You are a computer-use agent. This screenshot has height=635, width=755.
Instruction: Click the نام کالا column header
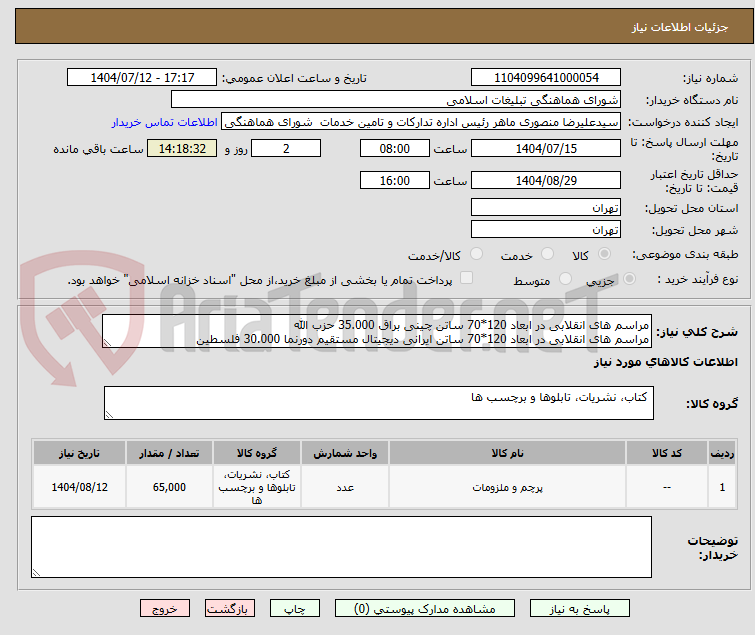coord(508,453)
